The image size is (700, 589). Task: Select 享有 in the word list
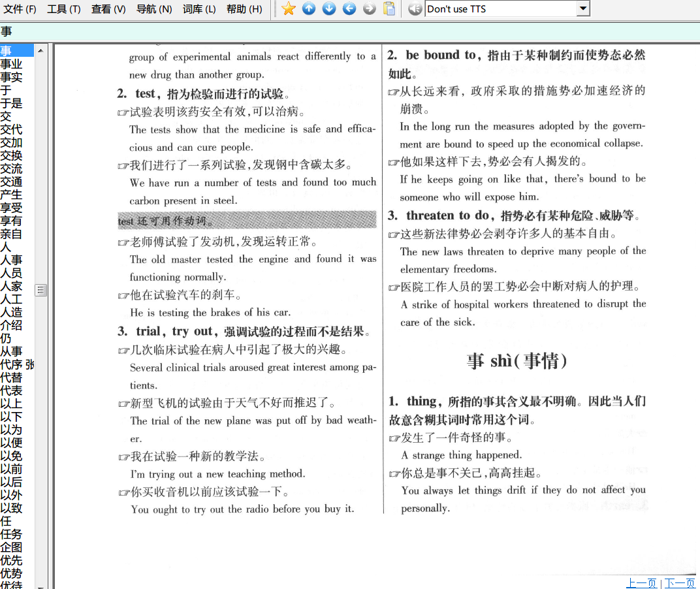[x=11, y=221]
